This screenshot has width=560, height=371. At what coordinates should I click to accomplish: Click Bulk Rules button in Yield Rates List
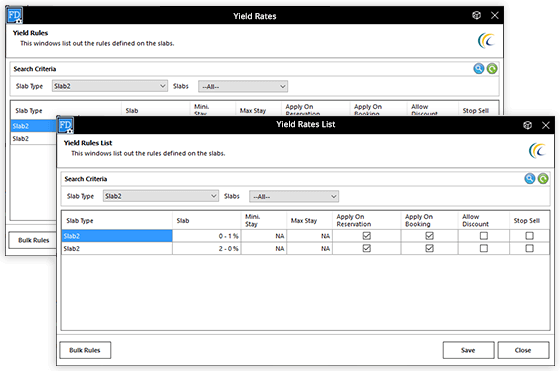85,350
